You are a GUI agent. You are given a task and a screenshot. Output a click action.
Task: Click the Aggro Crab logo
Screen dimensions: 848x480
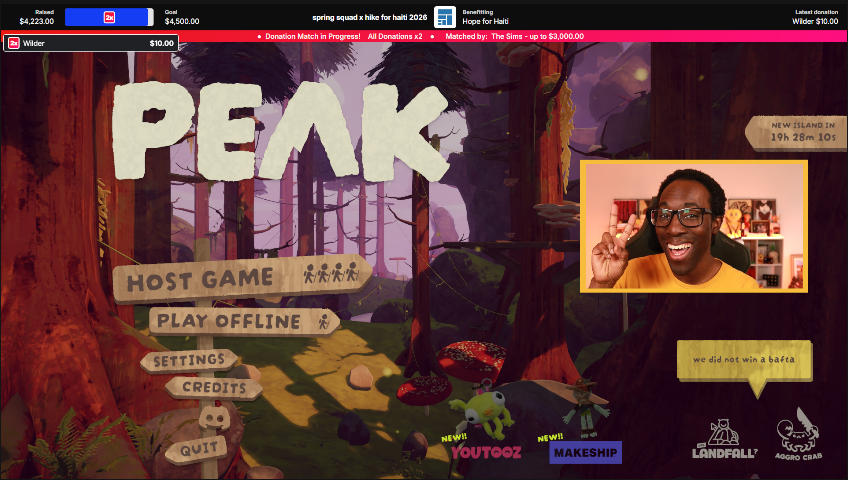pyautogui.click(x=798, y=435)
